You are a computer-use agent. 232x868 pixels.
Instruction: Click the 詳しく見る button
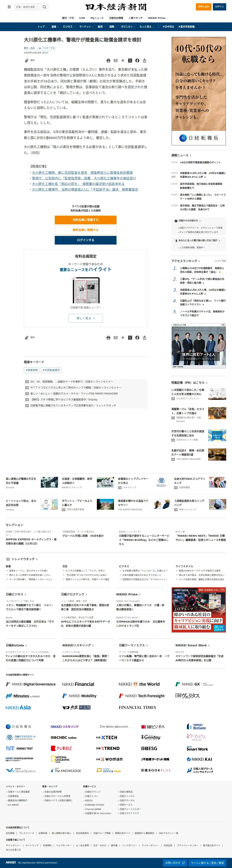pyautogui.click(x=85, y=318)
